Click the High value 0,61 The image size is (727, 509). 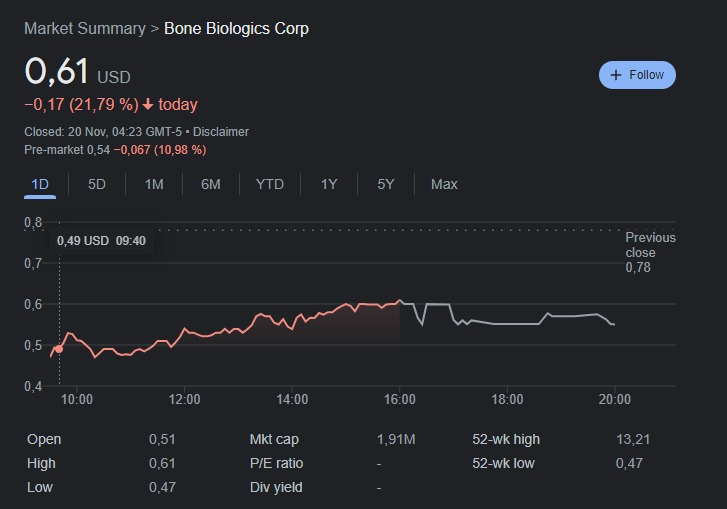[x=162, y=463]
